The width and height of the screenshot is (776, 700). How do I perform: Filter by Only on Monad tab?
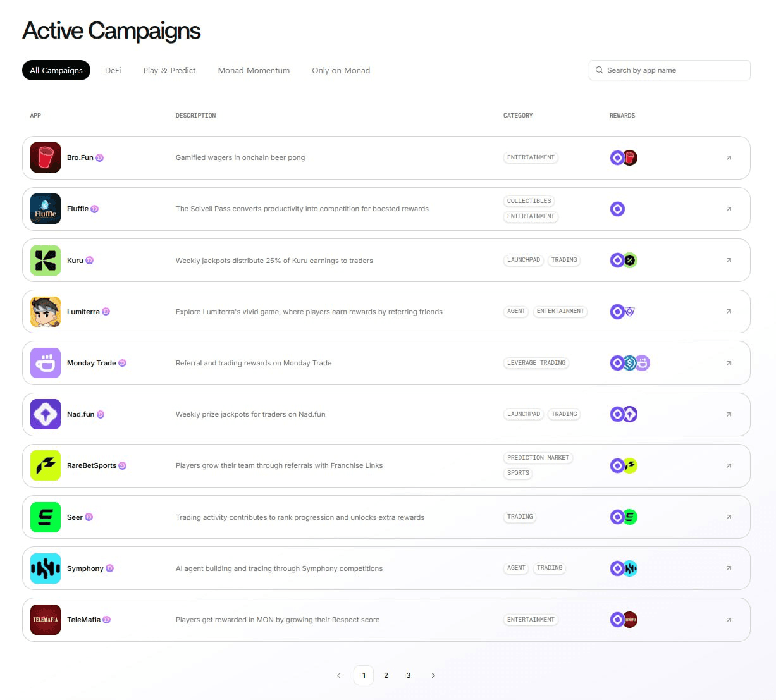[341, 70]
